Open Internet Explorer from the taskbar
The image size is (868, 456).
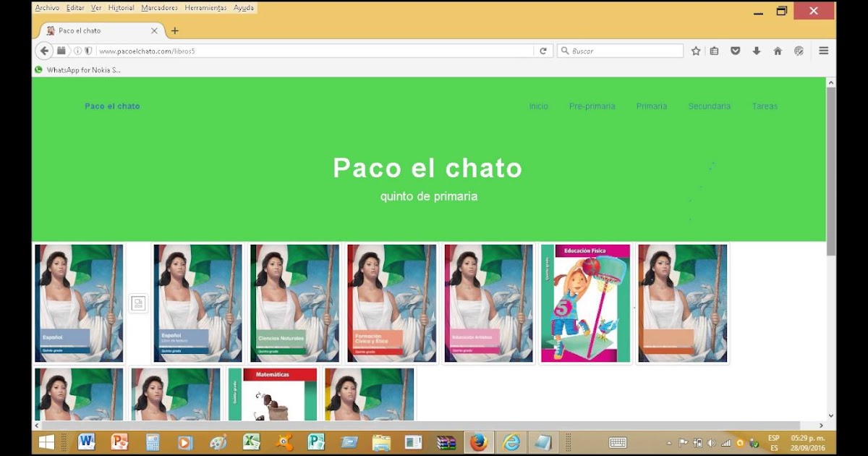click(x=511, y=442)
